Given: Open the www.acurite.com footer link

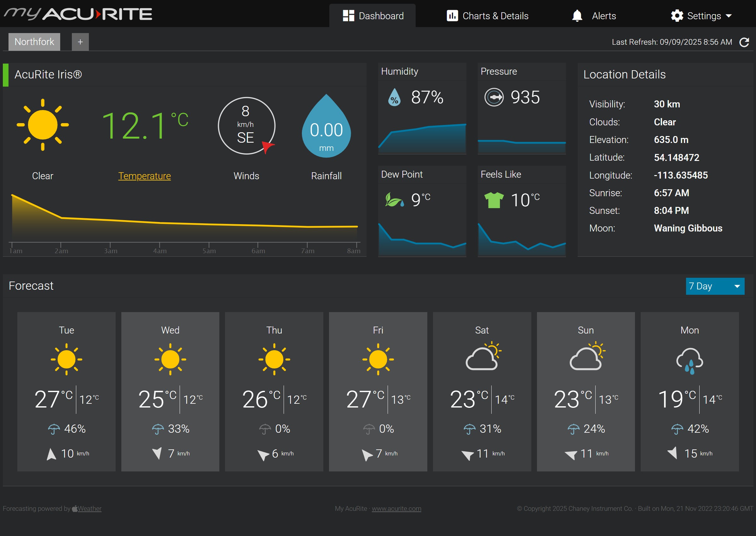Looking at the screenshot, I should pyautogui.click(x=396, y=509).
